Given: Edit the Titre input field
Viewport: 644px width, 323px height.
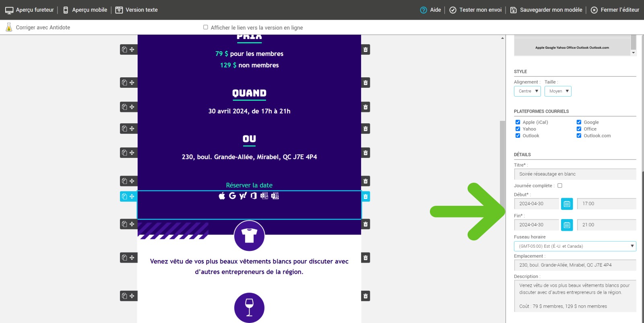Looking at the screenshot, I should point(575,174).
